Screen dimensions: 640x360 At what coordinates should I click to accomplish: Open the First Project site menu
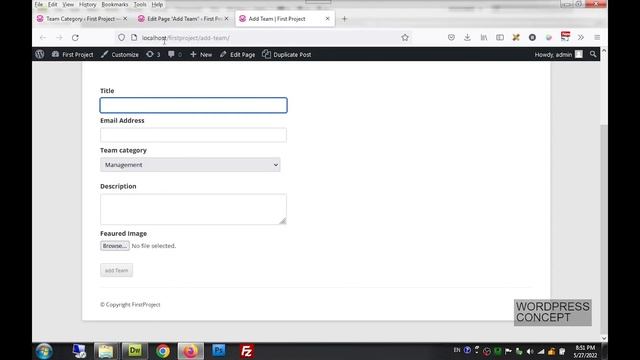[x=72, y=54]
